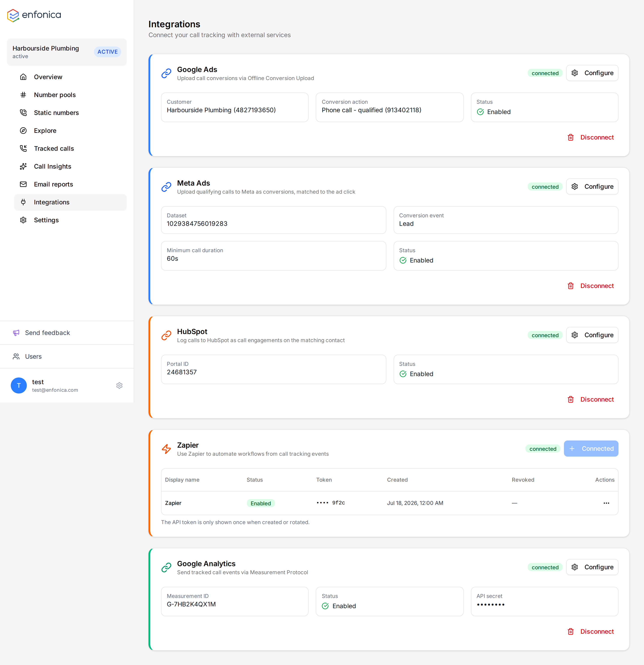Click created date Jul 18, 2026, 12:00 AM
Viewport: 644px width, 665px height.
415,503
